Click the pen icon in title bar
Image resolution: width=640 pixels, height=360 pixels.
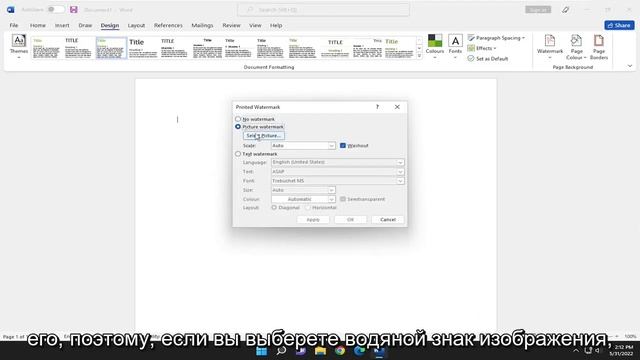[565, 9]
